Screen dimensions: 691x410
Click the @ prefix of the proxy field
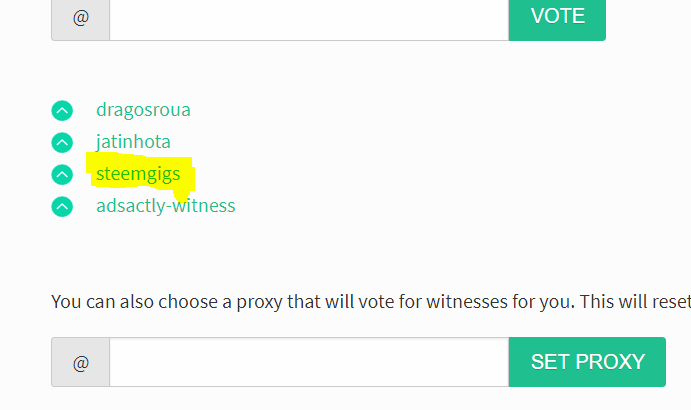pos(81,362)
